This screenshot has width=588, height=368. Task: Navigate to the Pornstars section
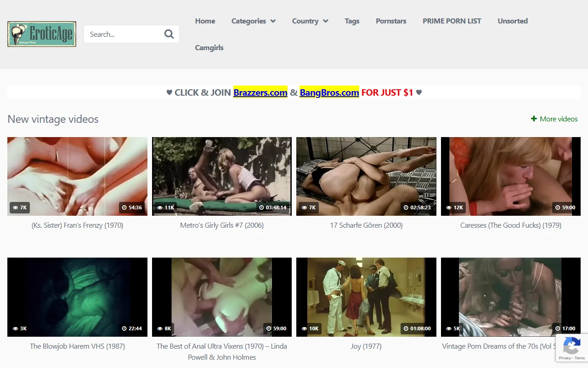tap(391, 21)
